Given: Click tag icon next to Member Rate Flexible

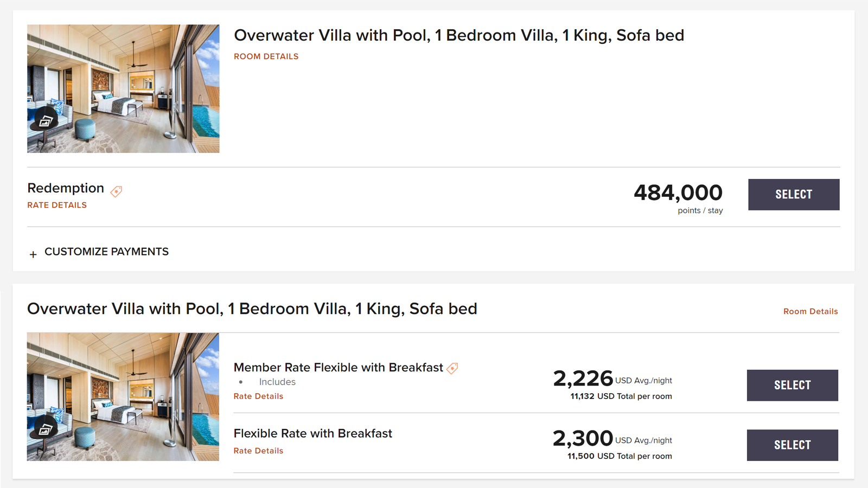Looking at the screenshot, I should click(452, 368).
